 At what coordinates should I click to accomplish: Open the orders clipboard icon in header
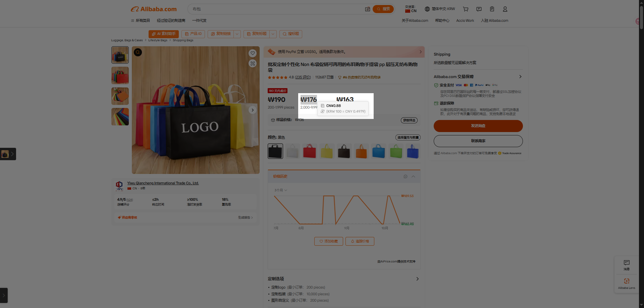[x=492, y=9]
